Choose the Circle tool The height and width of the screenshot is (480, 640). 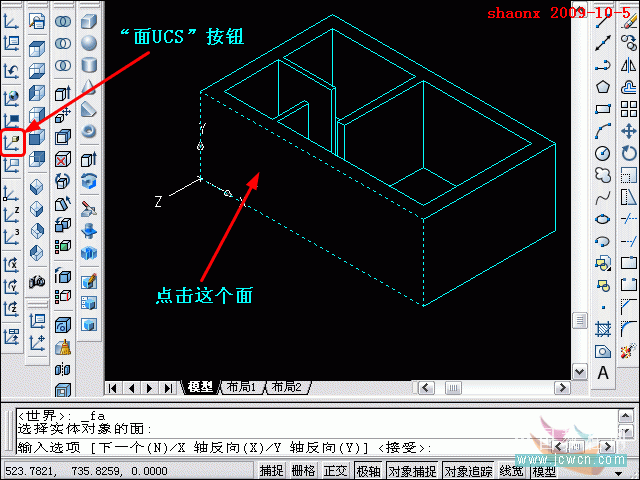tap(603, 153)
